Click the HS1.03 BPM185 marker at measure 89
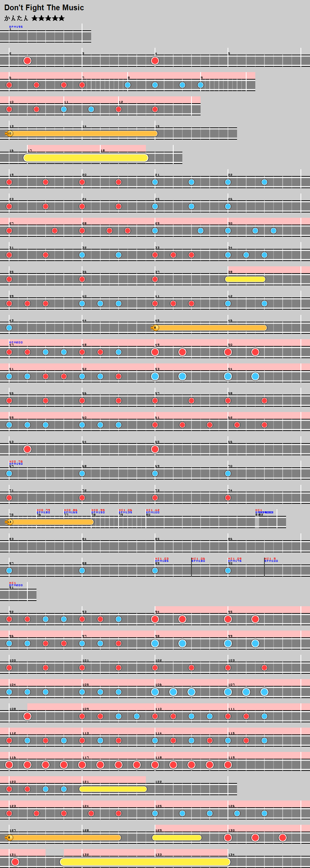310x868 pixels. 162,560
